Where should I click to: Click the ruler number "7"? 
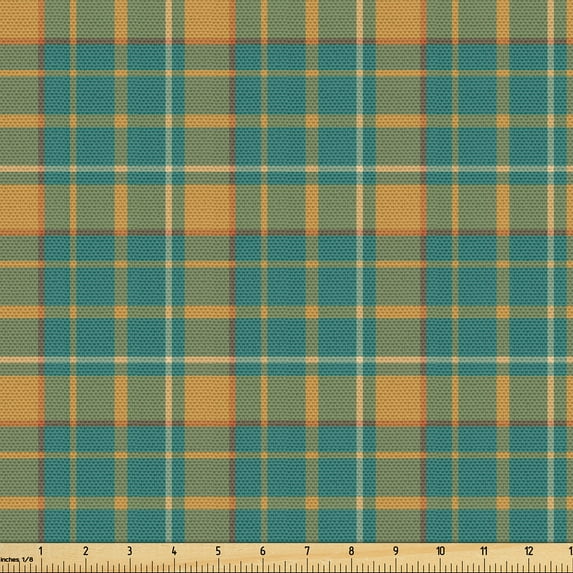(x=307, y=551)
